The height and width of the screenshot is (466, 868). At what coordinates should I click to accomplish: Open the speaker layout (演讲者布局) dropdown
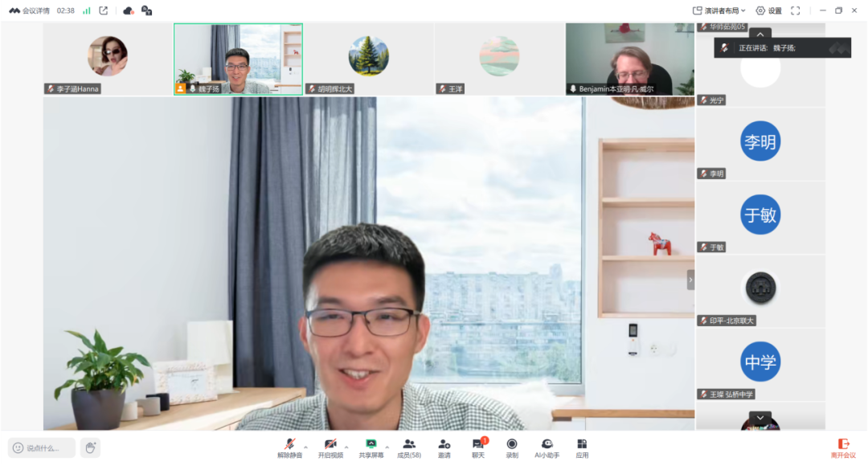coord(719,10)
